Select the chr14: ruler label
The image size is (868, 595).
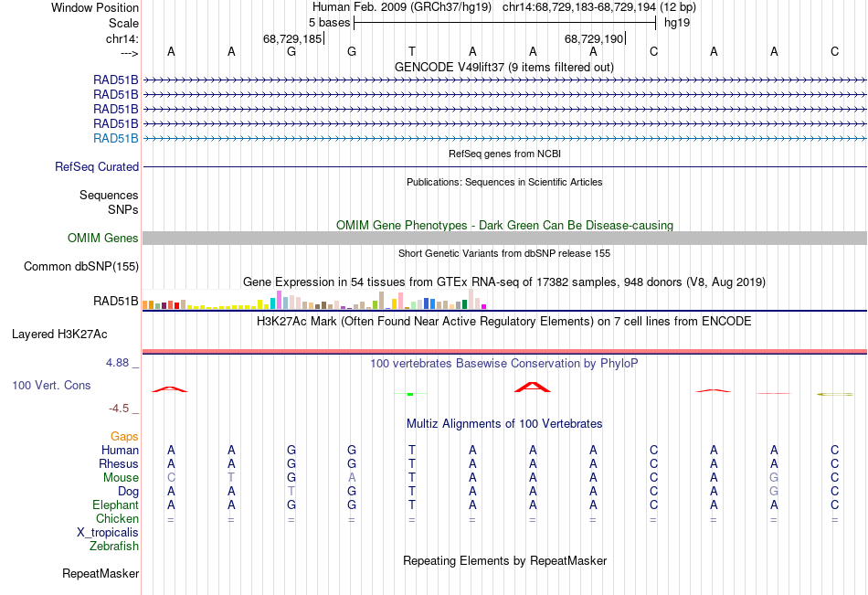point(122,38)
